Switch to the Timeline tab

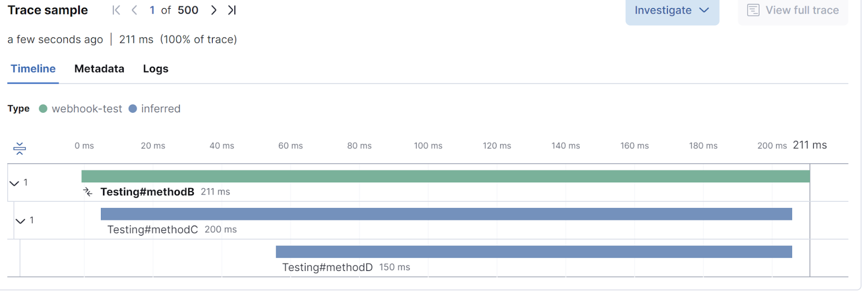tap(33, 69)
